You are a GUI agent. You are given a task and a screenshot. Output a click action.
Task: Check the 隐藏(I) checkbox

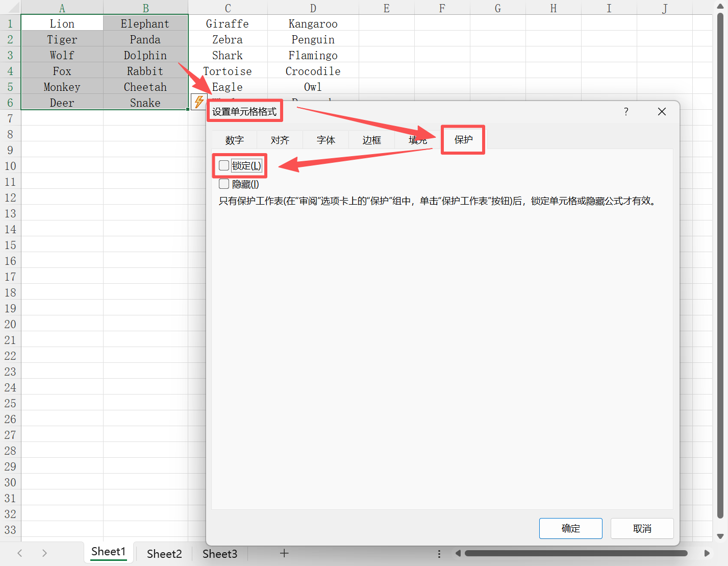tap(224, 184)
